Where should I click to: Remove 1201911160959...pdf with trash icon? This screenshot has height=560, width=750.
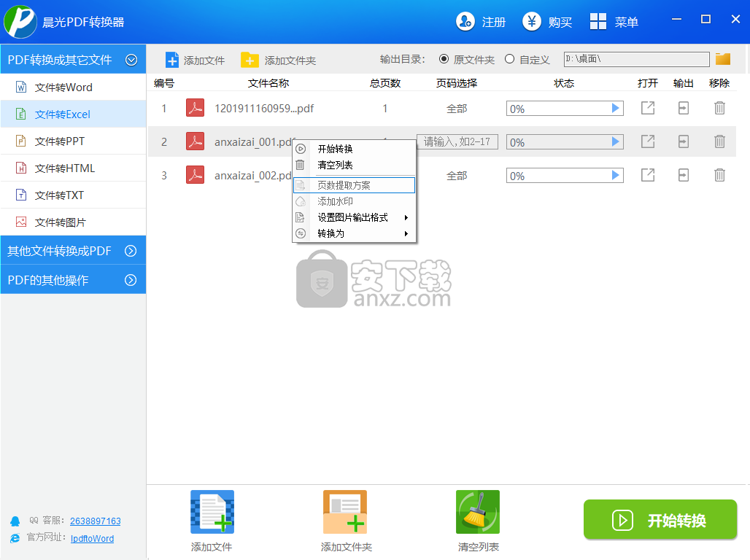pos(719,108)
